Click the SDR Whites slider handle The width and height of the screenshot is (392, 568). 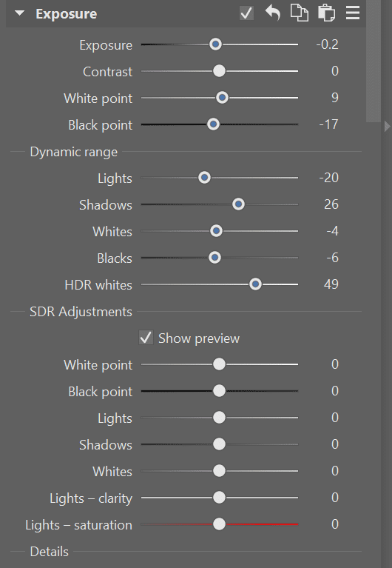tap(219, 471)
